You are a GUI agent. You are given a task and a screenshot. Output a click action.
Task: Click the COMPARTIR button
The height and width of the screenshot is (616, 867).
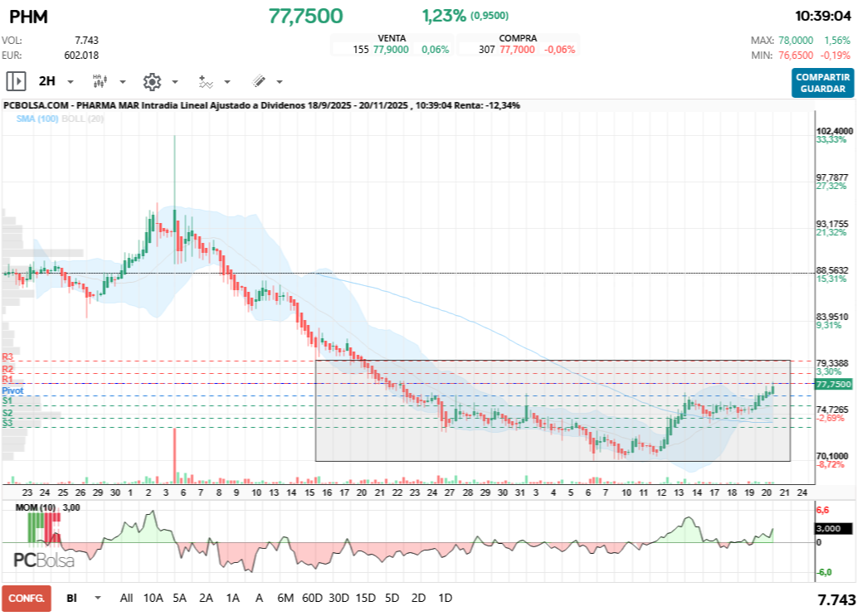tap(823, 76)
